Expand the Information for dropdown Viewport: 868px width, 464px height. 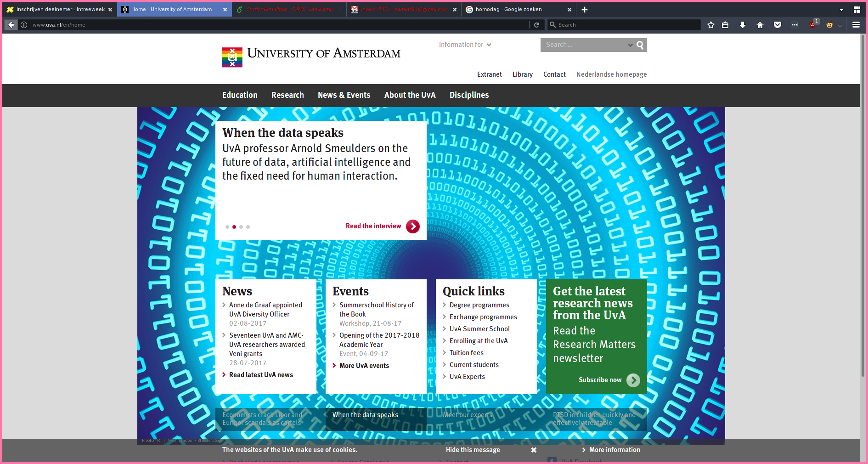[465, 45]
